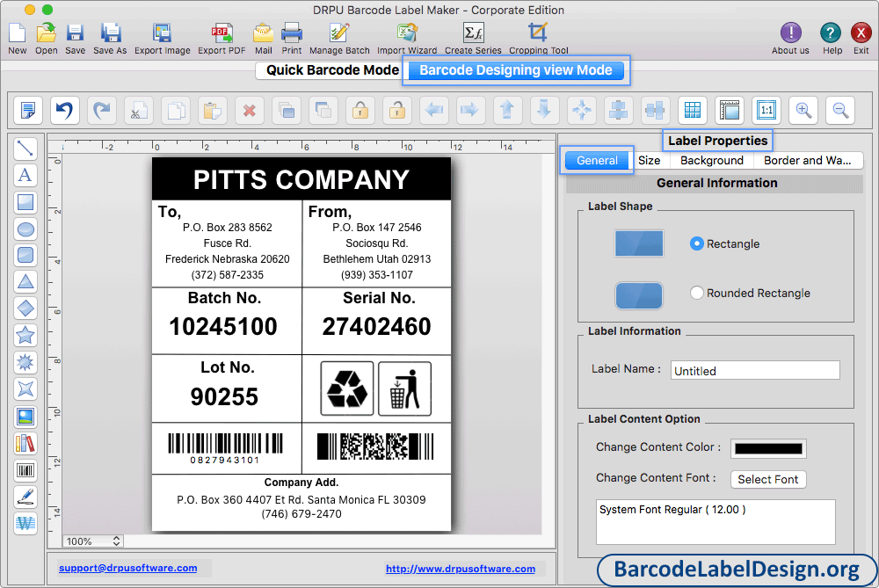Click the Undo arrow icon
The width and height of the screenshot is (879, 588).
click(x=64, y=110)
